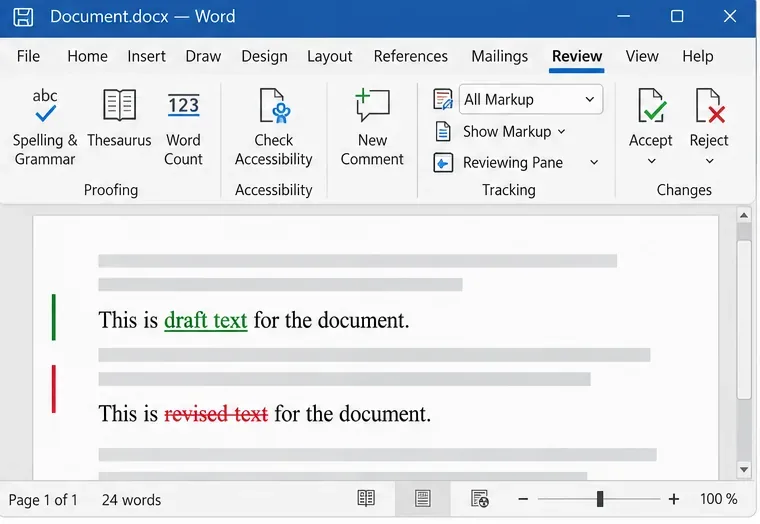Maximize the Word window
This screenshot has height=524, width=760.
click(x=677, y=16)
